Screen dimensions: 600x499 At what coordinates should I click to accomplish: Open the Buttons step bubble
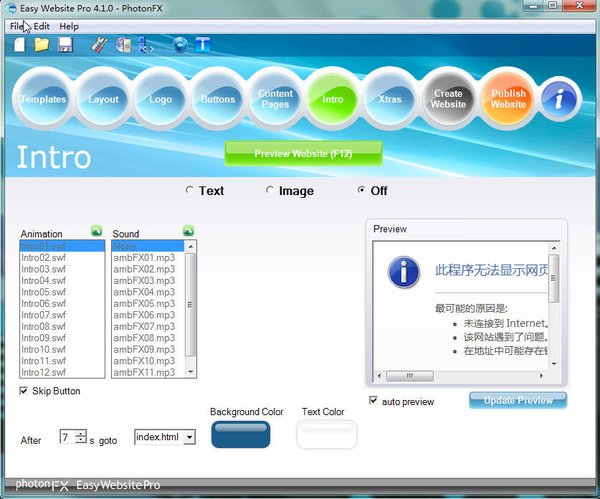pos(218,99)
